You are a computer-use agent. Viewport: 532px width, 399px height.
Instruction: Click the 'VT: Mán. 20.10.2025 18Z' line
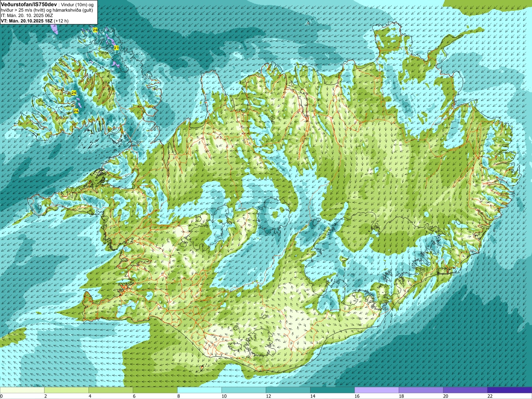[27, 21]
